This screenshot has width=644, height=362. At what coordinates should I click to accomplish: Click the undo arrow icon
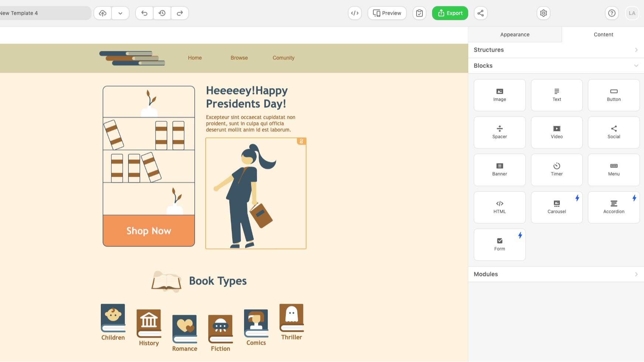[x=144, y=13]
